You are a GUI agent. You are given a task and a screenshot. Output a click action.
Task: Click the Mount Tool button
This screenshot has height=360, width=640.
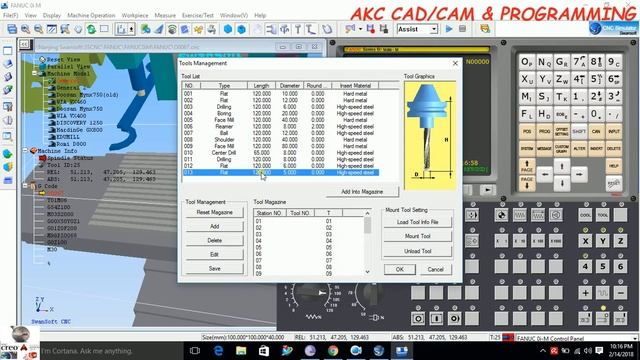[x=418, y=236]
